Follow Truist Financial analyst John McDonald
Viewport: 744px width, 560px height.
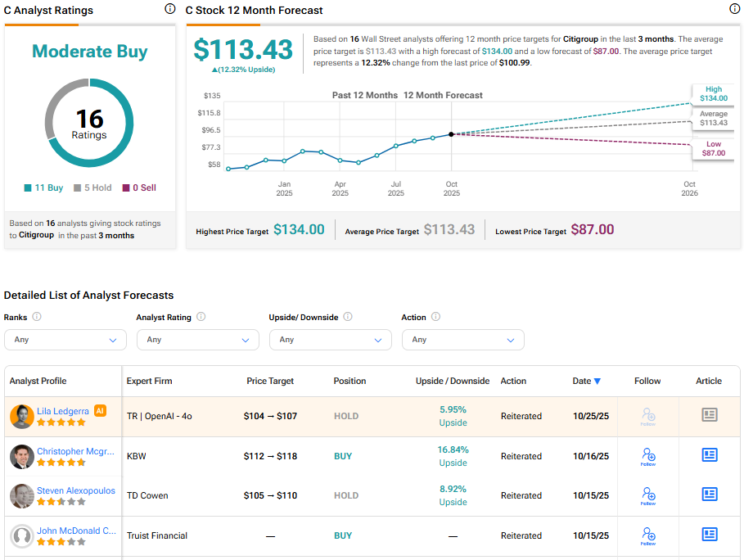pyautogui.click(x=648, y=535)
